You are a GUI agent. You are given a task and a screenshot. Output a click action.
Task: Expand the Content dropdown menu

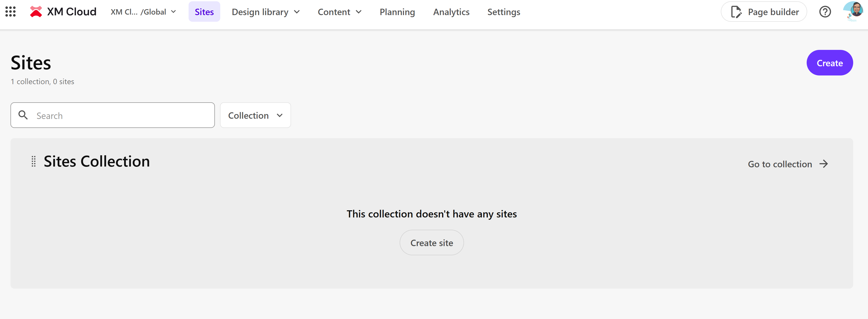coord(340,12)
